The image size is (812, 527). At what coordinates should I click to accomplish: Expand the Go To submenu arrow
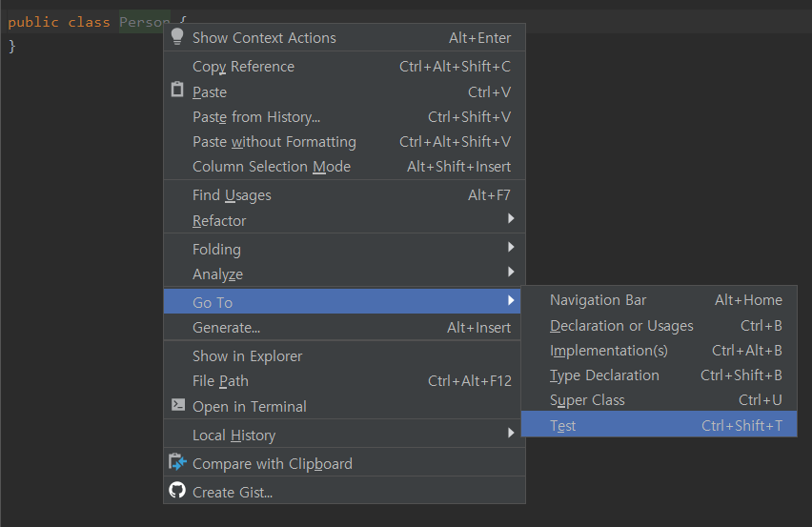pos(511,300)
